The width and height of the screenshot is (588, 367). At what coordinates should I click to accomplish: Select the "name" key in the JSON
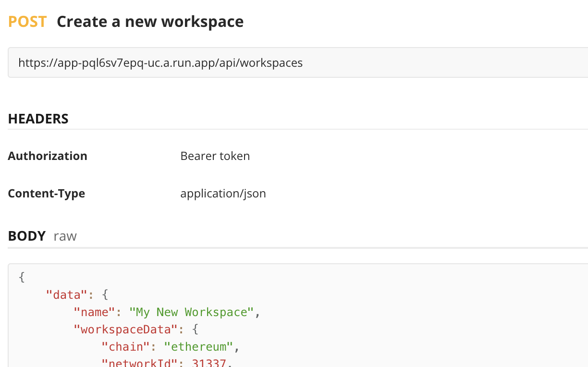(94, 312)
